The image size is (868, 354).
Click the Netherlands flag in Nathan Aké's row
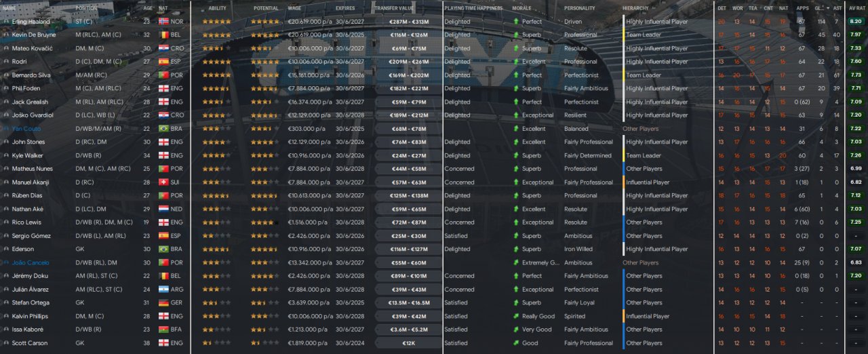click(x=163, y=209)
